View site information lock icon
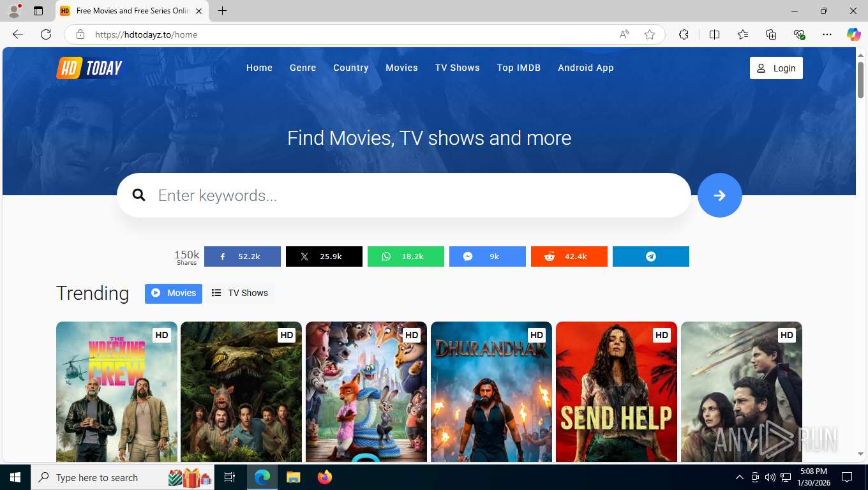 click(x=80, y=34)
